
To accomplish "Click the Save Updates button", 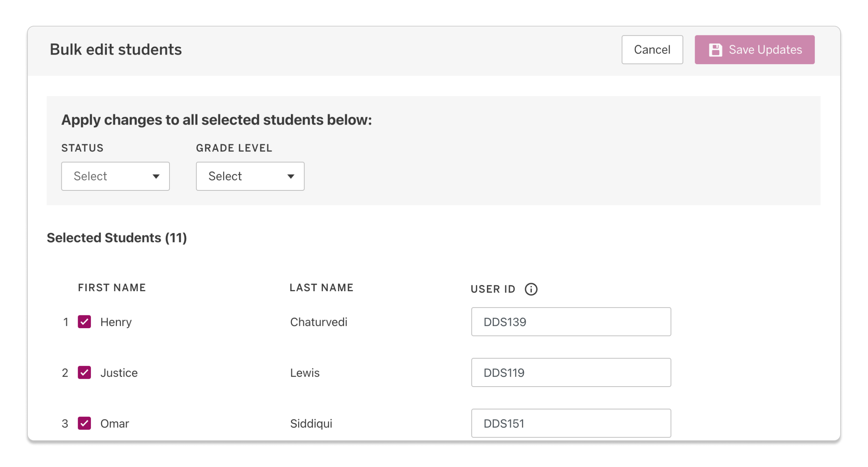I will pyautogui.click(x=754, y=50).
